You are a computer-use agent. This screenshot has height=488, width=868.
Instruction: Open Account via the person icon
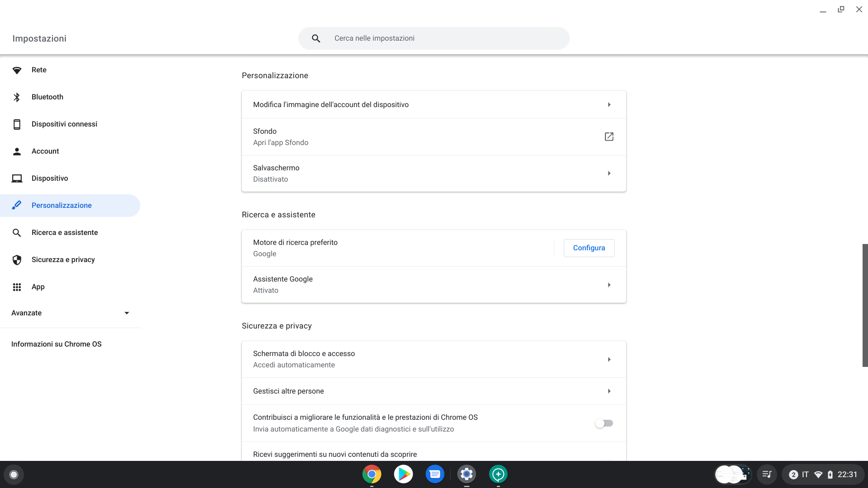(x=17, y=151)
